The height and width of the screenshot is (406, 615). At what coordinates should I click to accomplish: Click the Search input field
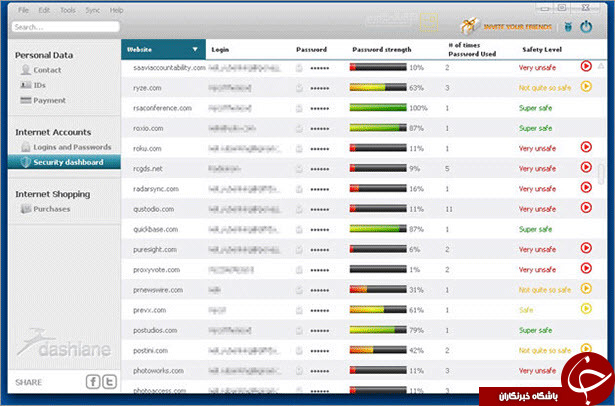click(x=66, y=27)
